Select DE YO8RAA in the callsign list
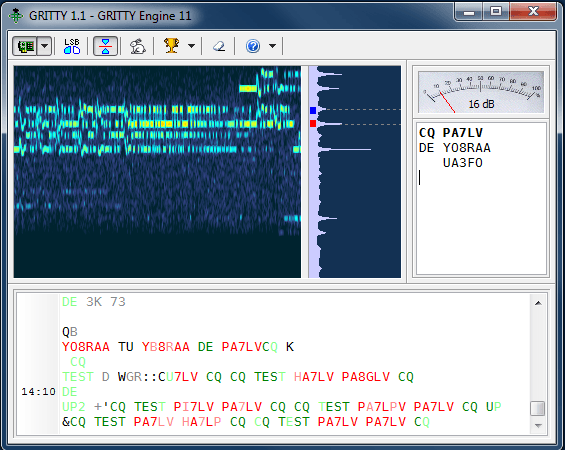This screenshot has width=565, height=450. tap(455, 148)
